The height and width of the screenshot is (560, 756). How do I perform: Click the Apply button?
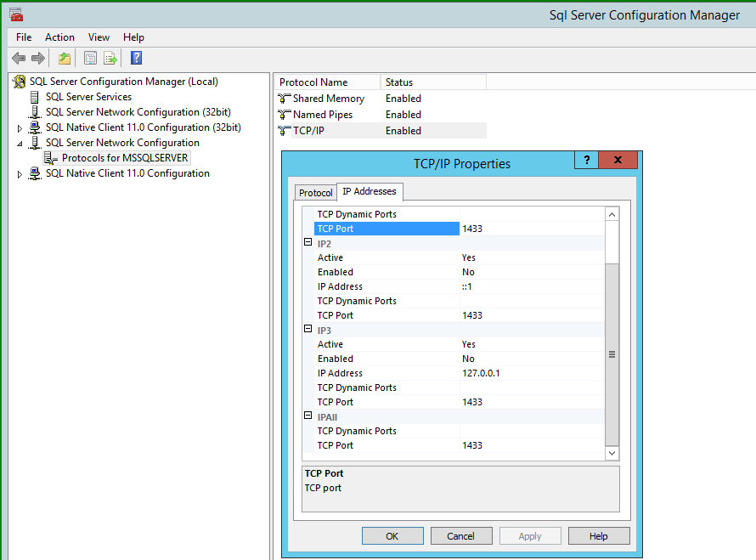point(530,535)
